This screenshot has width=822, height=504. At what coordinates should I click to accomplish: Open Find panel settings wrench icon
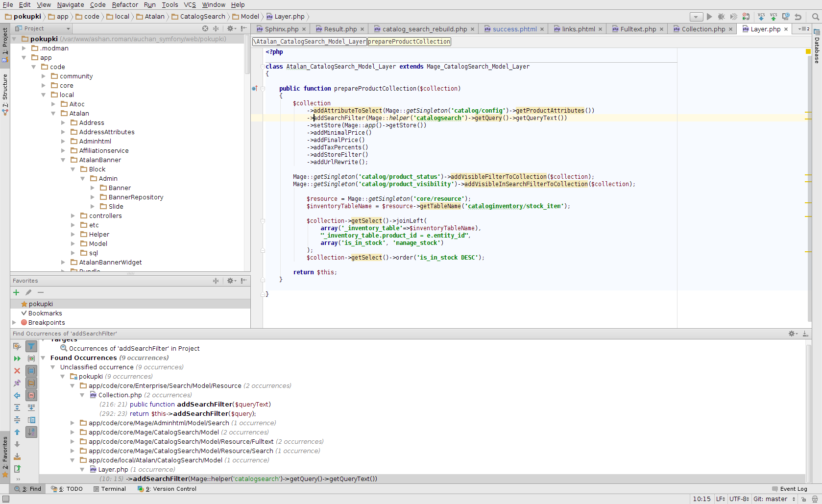click(x=17, y=346)
